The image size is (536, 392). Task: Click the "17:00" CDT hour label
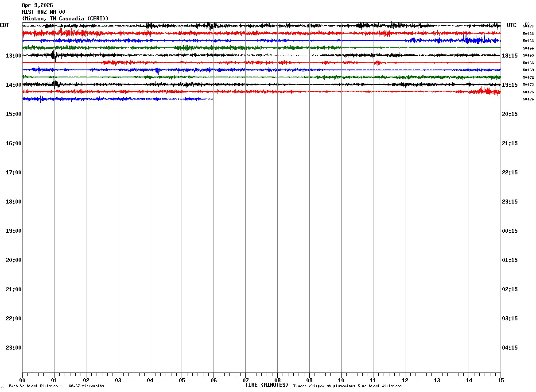[x=14, y=173]
